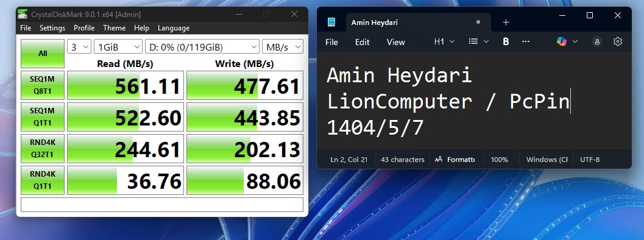
Task: Expand the H1 heading dropdown
Action: 445,41
